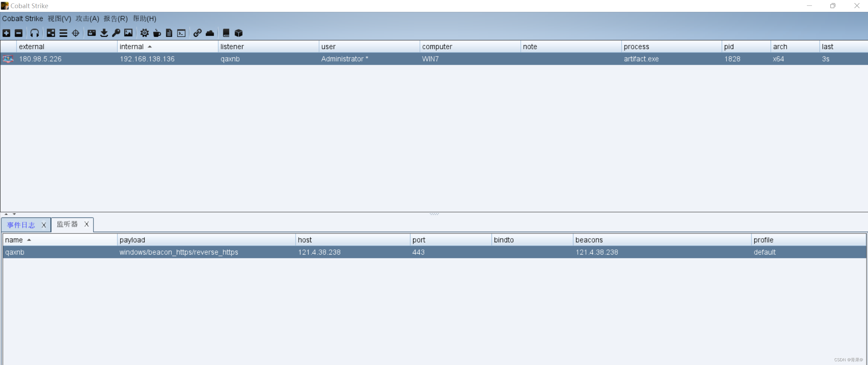Open the 攻击(A) menu
The width and height of the screenshot is (868, 365).
87,18
